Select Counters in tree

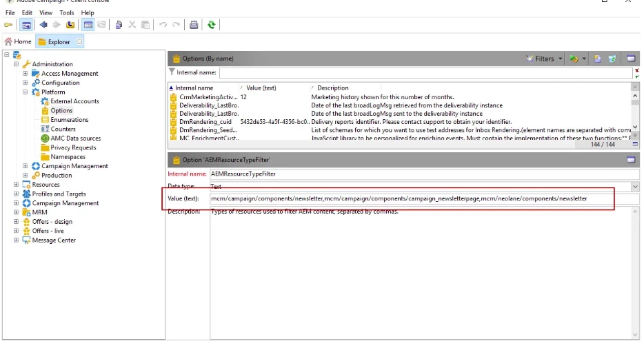coord(63,129)
